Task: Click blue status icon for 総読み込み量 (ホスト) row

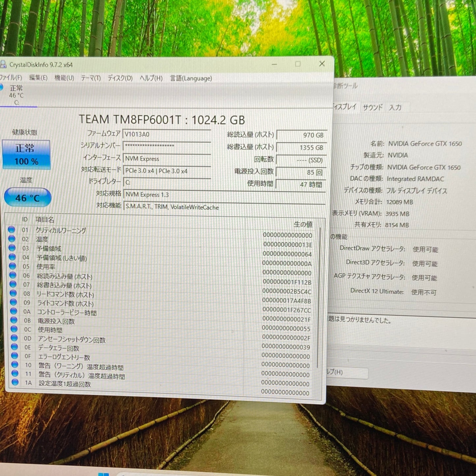Action: click(x=13, y=275)
